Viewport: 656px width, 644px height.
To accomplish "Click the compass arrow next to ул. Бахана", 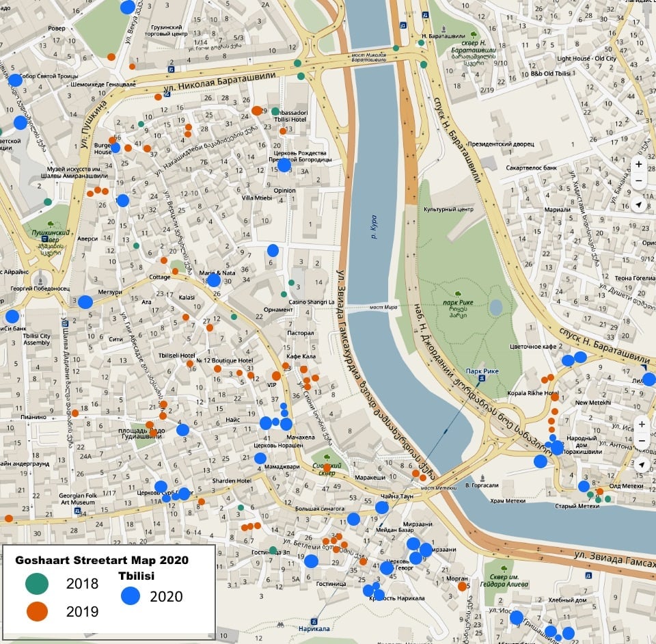I will [x=638, y=204].
